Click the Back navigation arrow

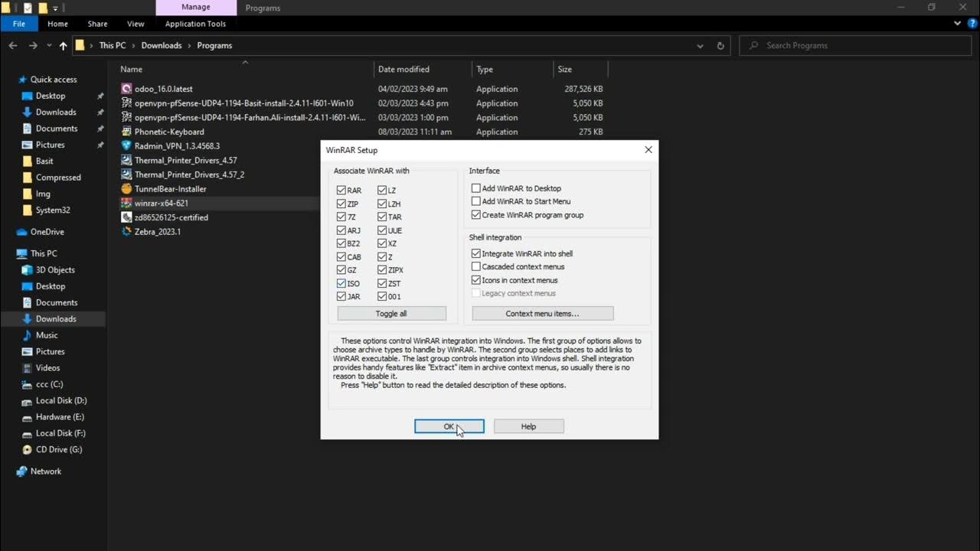point(13,45)
